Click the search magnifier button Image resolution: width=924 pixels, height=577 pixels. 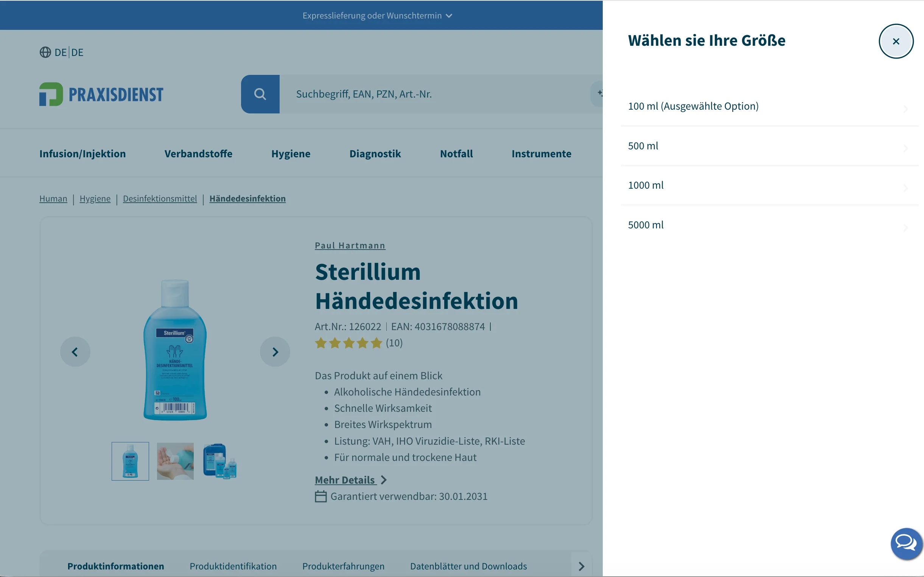point(260,94)
